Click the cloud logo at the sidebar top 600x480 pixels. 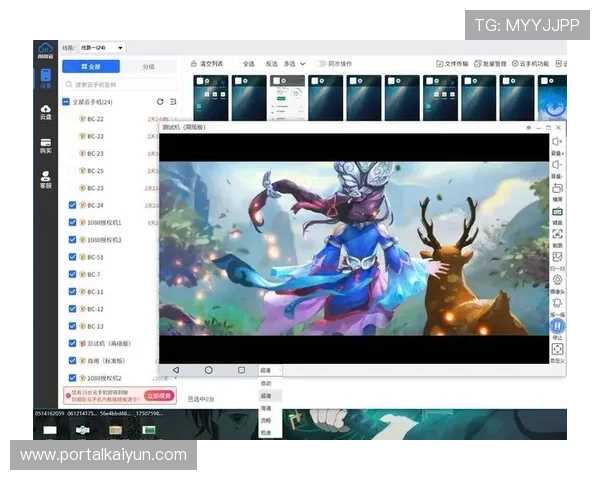point(46,50)
